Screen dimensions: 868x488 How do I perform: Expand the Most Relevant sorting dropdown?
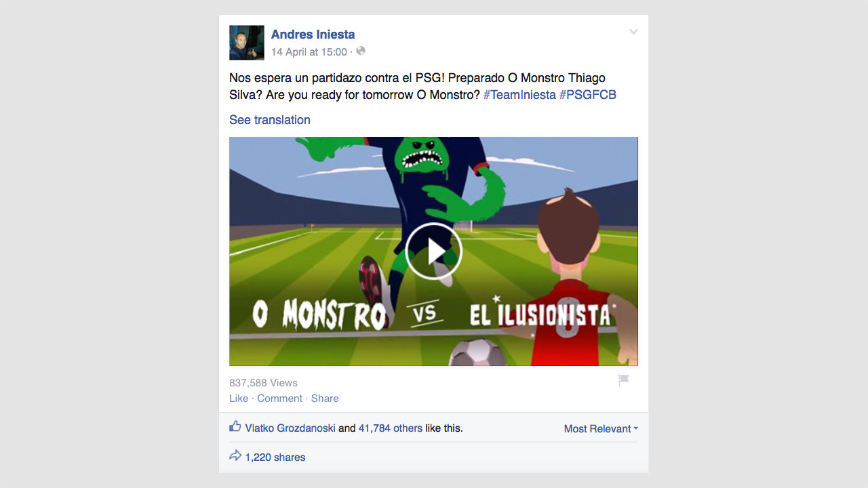pos(601,428)
